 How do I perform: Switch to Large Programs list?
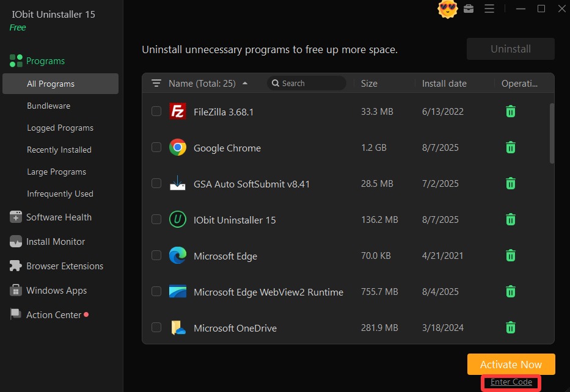[x=56, y=172]
